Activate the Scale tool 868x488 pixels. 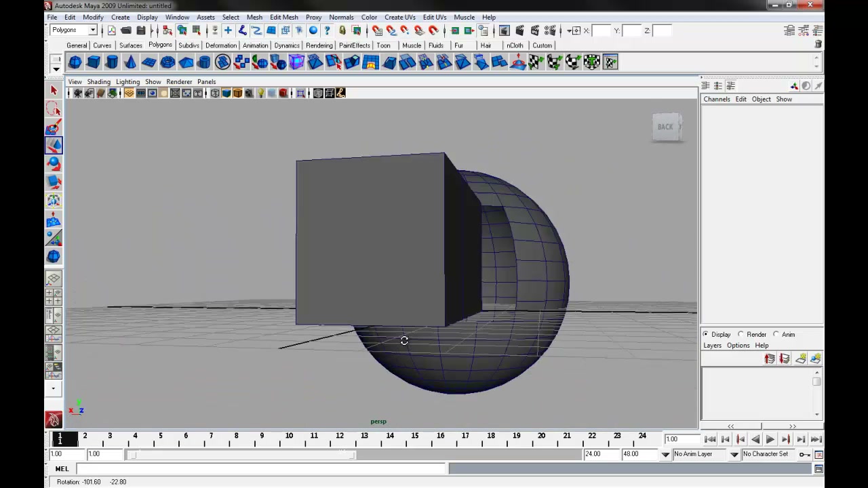[54, 182]
